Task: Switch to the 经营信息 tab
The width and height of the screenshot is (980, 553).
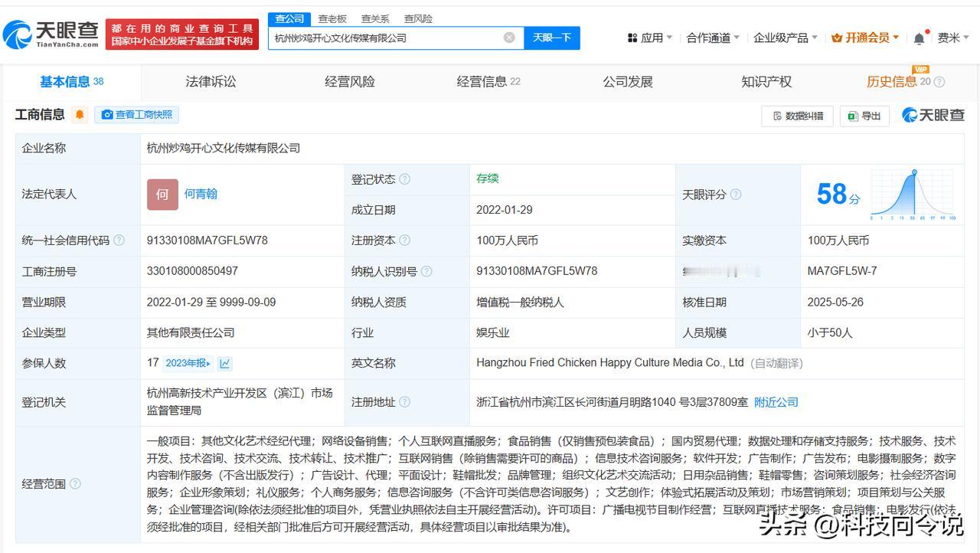Action: click(488, 82)
